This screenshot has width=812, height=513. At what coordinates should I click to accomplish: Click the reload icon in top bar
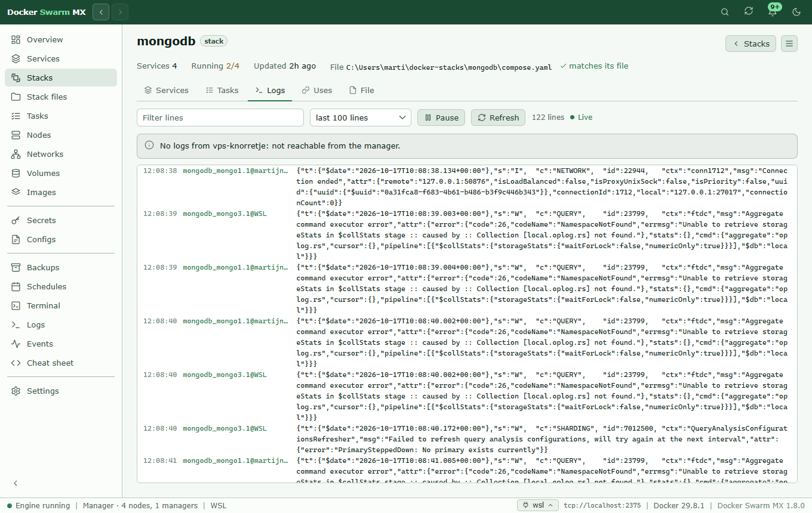(x=749, y=12)
